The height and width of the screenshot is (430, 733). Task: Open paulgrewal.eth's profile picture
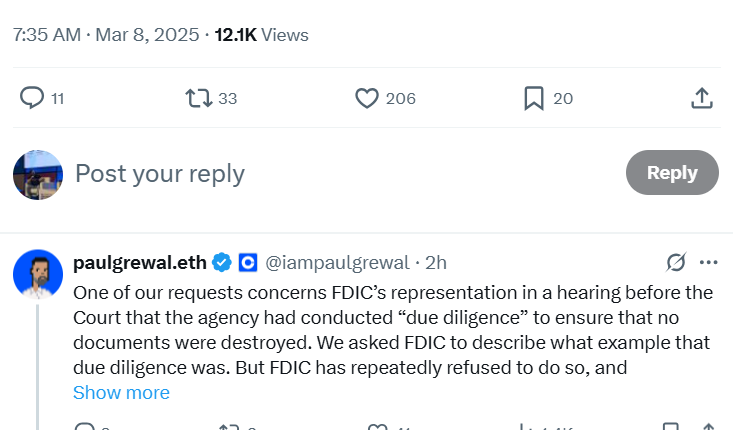click(38, 273)
